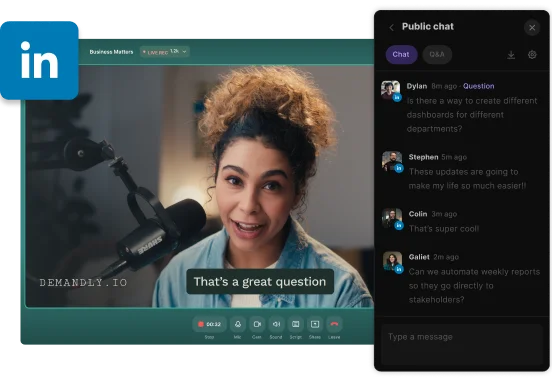Click the Dylan name label
The width and height of the screenshot is (552, 380).
click(417, 86)
